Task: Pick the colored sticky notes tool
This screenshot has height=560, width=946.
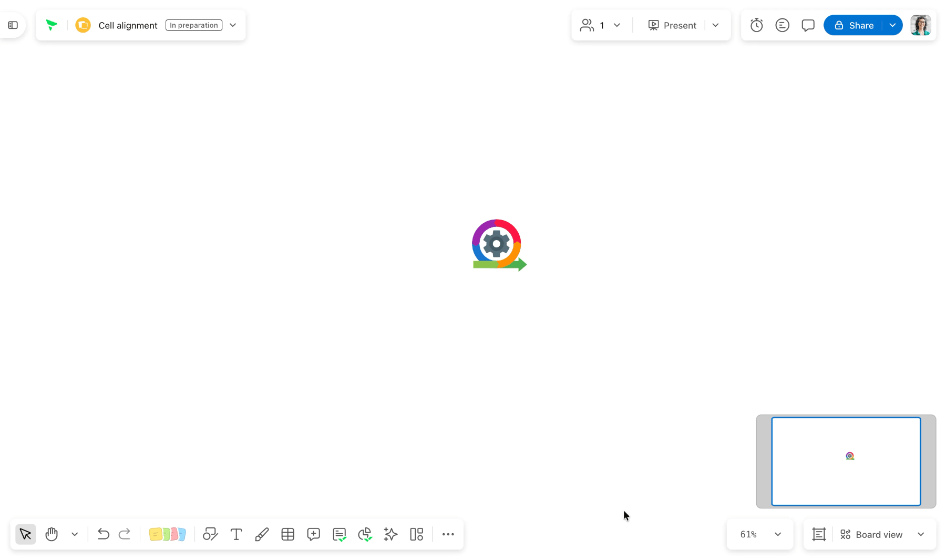Action: coord(168,534)
